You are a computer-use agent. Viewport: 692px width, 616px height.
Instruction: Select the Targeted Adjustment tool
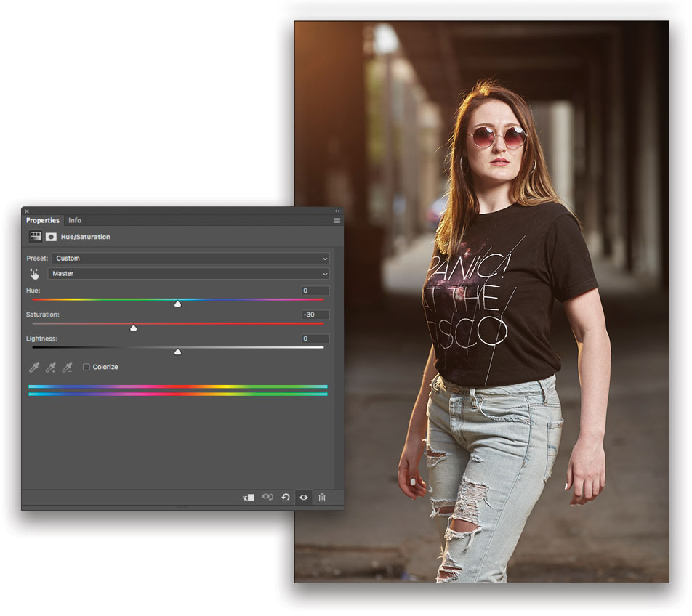33,274
